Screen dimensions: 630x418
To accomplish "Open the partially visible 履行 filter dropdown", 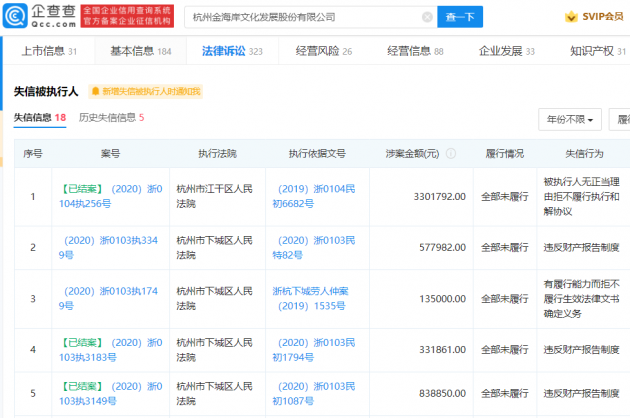I will (620, 119).
